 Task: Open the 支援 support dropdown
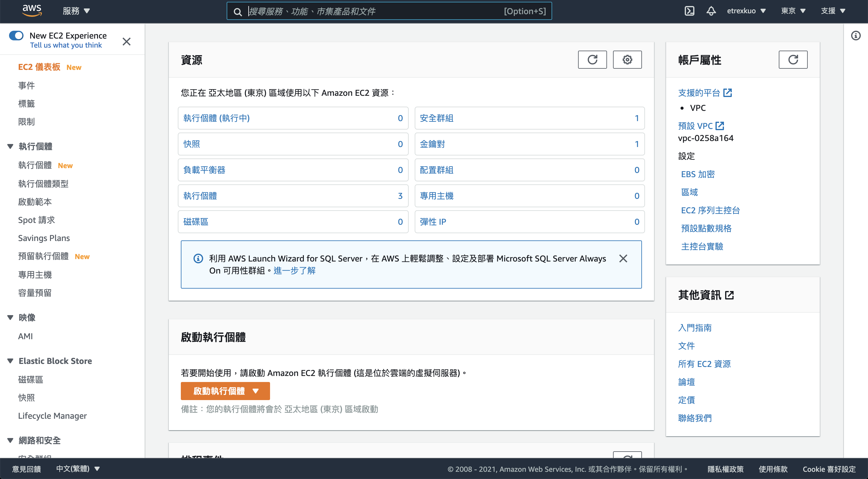pyautogui.click(x=833, y=11)
